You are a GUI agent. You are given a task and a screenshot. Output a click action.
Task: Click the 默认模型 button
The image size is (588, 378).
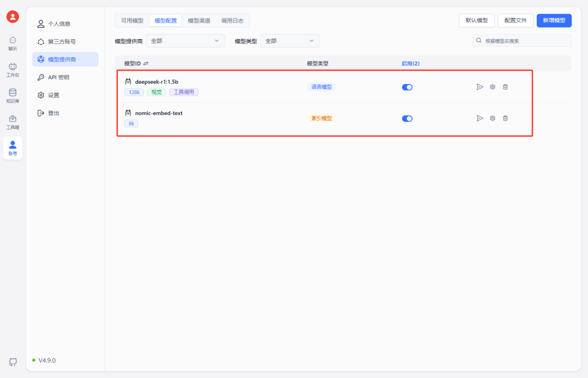pos(477,21)
